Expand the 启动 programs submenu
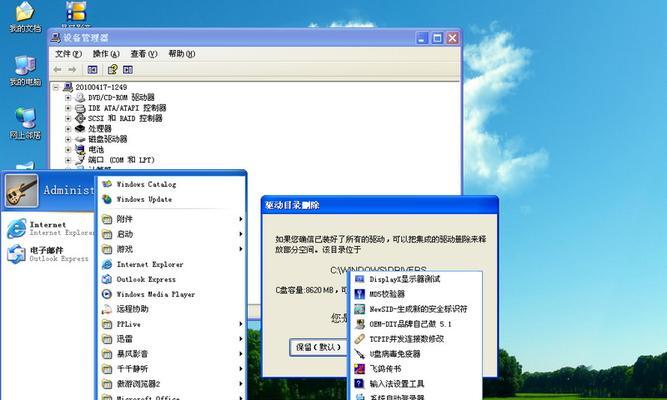The image size is (667, 400). point(172,234)
